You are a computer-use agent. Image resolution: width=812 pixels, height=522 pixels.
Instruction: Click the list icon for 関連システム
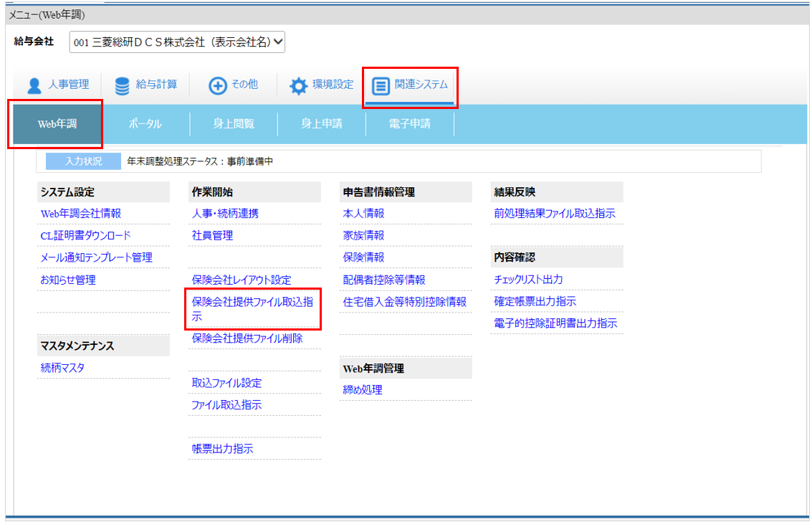[381, 86]
